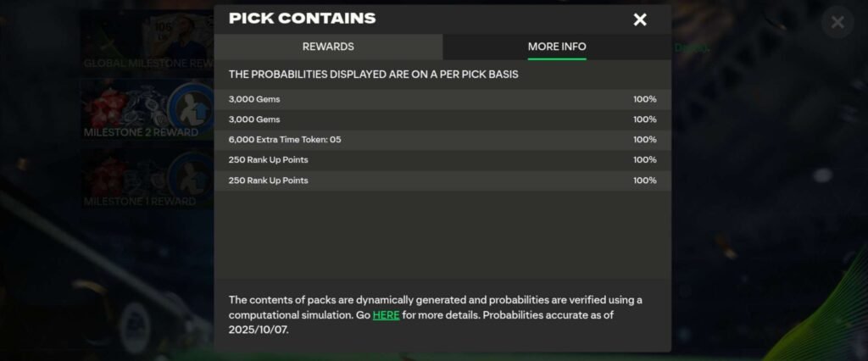Image resolution: width=868 pixels, height=361 pixels.
Task: Select the More Info tab
Action: click(x=556, y=47)
